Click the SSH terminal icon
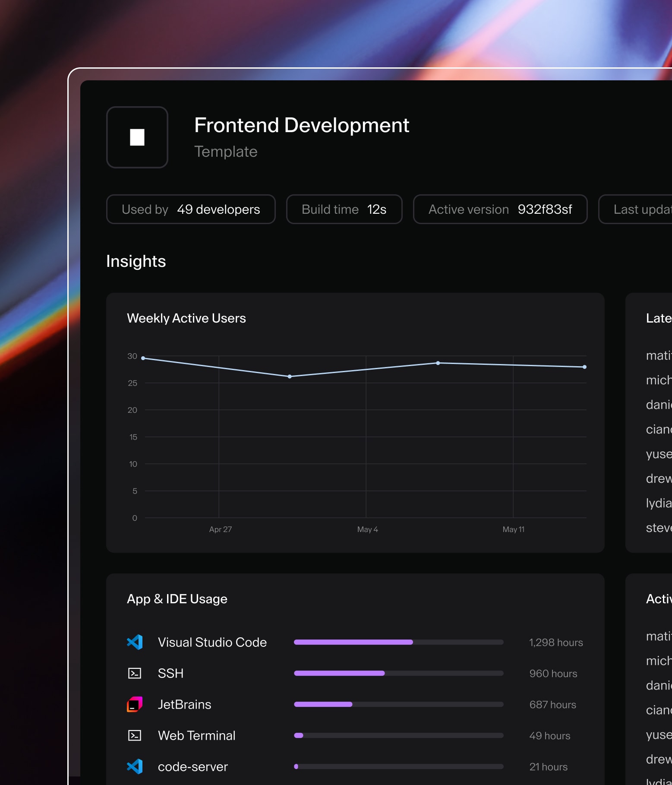Viewport: 672px width, 785px height. pos(135,673)
